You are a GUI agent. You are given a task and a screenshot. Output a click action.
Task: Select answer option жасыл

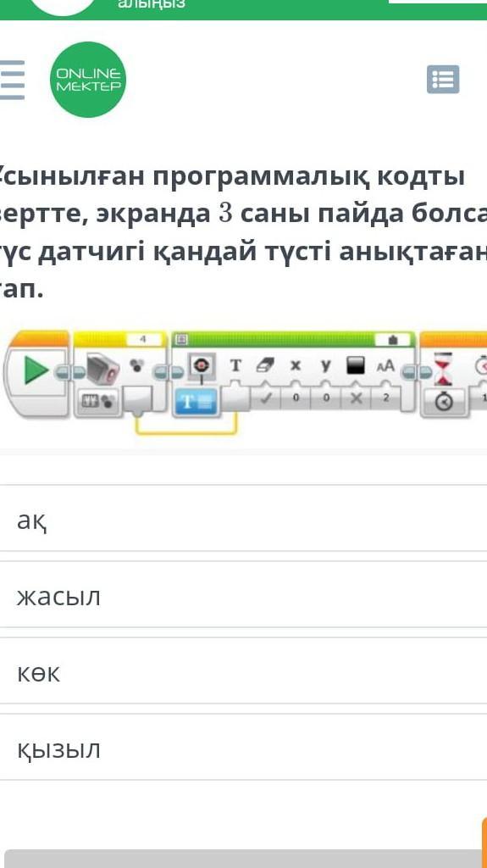tap(244, 595)
